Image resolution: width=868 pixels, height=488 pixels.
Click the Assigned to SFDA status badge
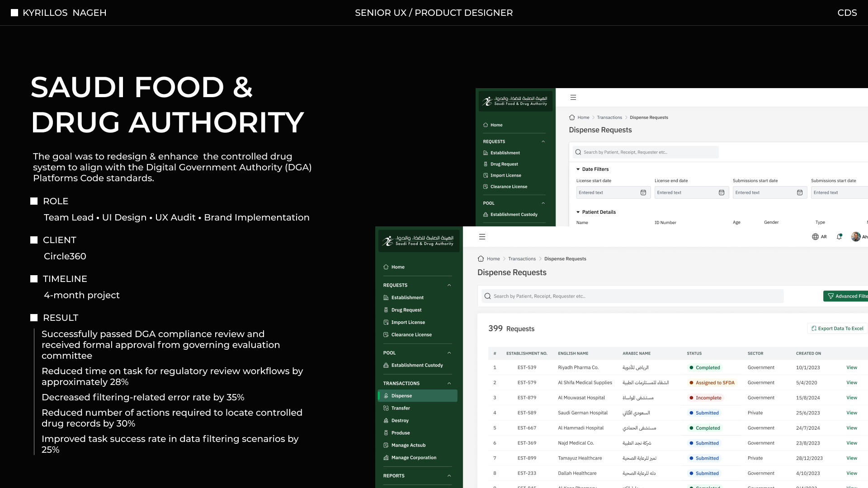(x=712, y=383)
